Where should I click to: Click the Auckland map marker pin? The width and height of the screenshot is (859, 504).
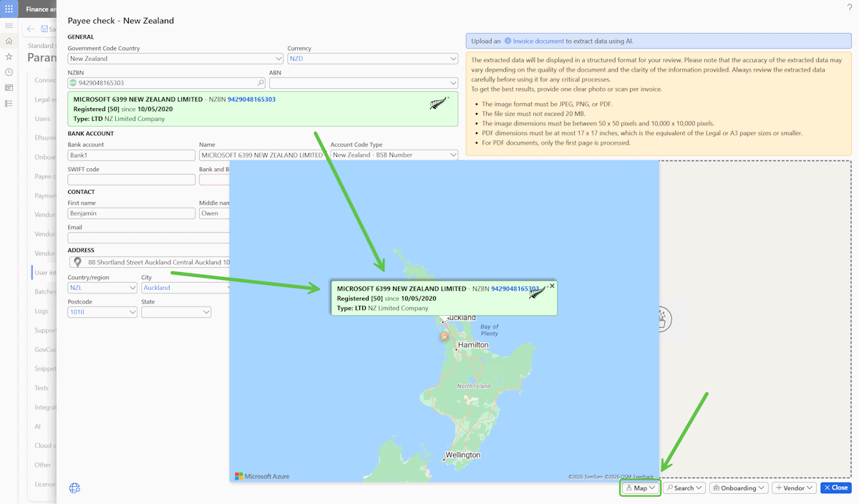[444, 336]
